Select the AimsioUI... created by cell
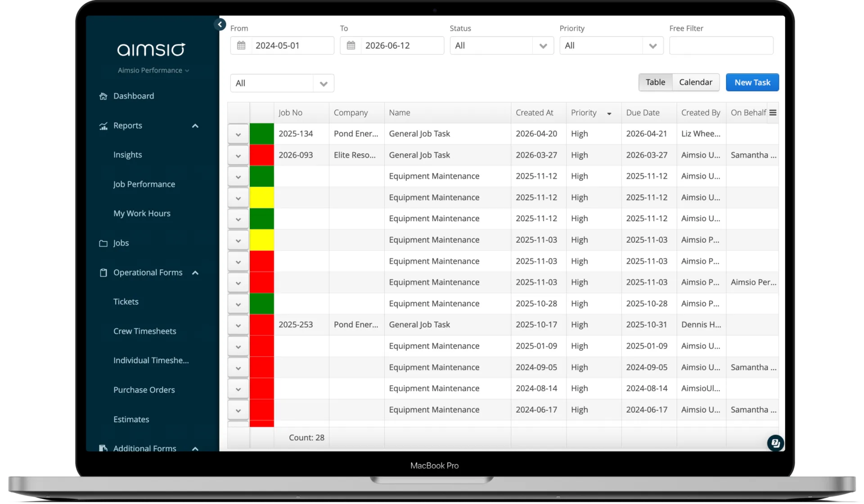Image resolution: width=864 pixels, height=504 pixels. click(701, 388)
